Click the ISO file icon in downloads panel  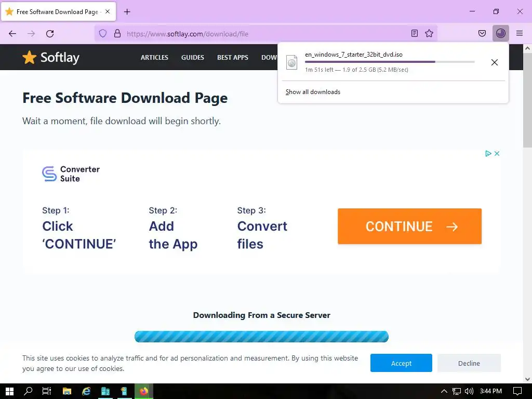point(291,62)
